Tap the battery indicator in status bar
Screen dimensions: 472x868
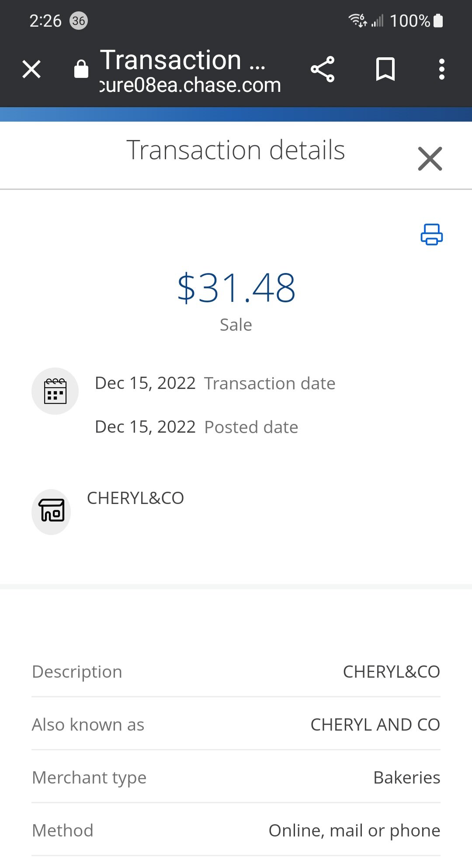438,21
